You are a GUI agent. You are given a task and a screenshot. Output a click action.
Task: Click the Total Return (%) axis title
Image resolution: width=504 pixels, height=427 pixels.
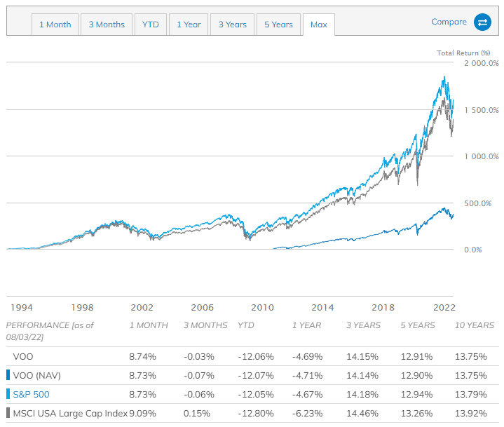click(x=463, y=53)
